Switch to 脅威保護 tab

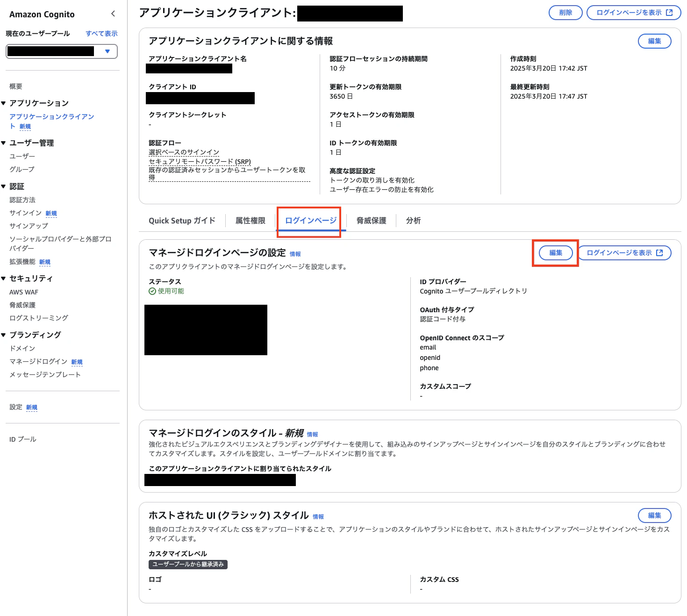point(372,221)
